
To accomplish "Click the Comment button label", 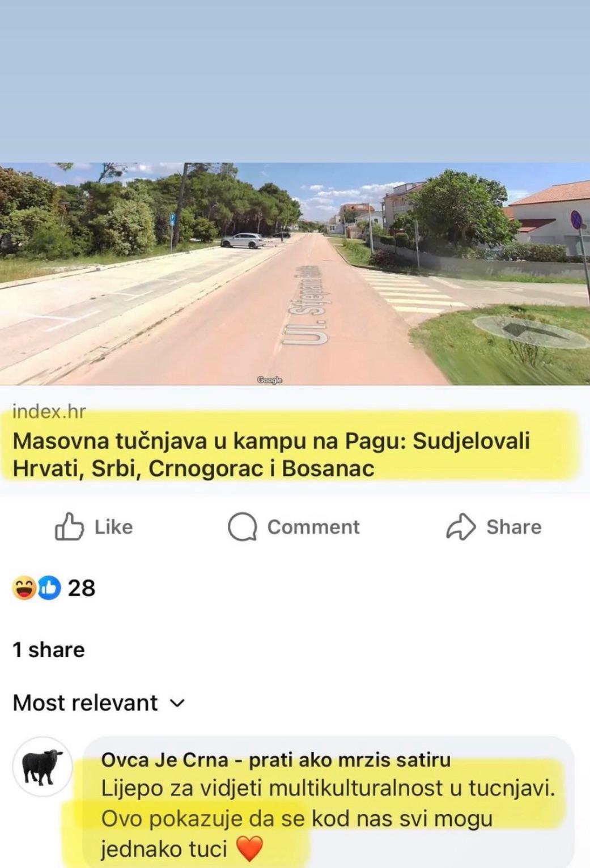I will pyautogui.click(x=313, y=527).
